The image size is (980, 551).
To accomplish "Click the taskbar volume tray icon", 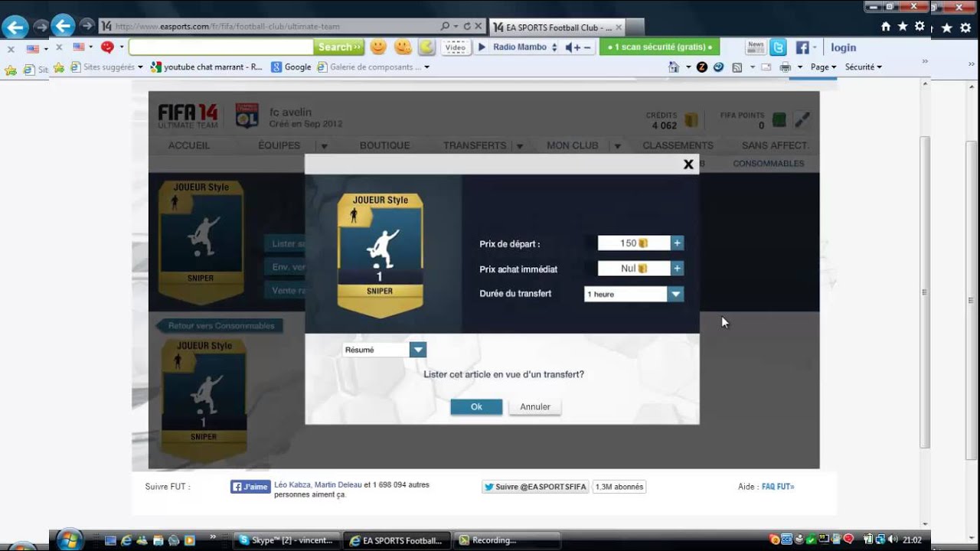I will point(892,540).
